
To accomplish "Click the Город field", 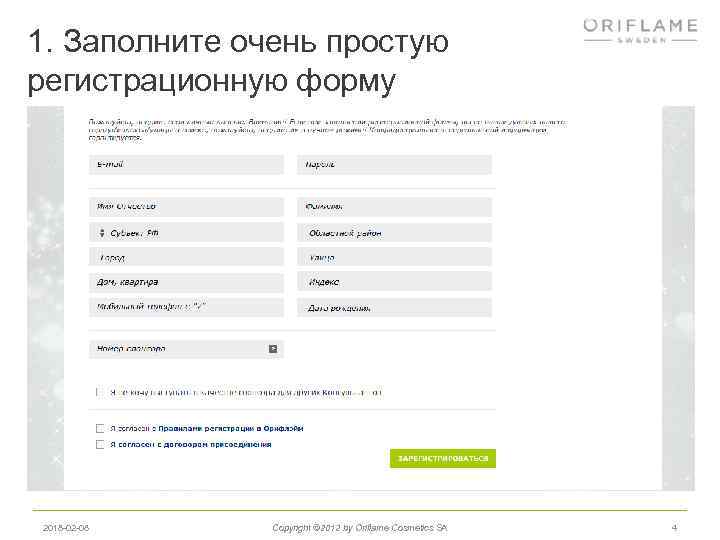I will (186, 257).
